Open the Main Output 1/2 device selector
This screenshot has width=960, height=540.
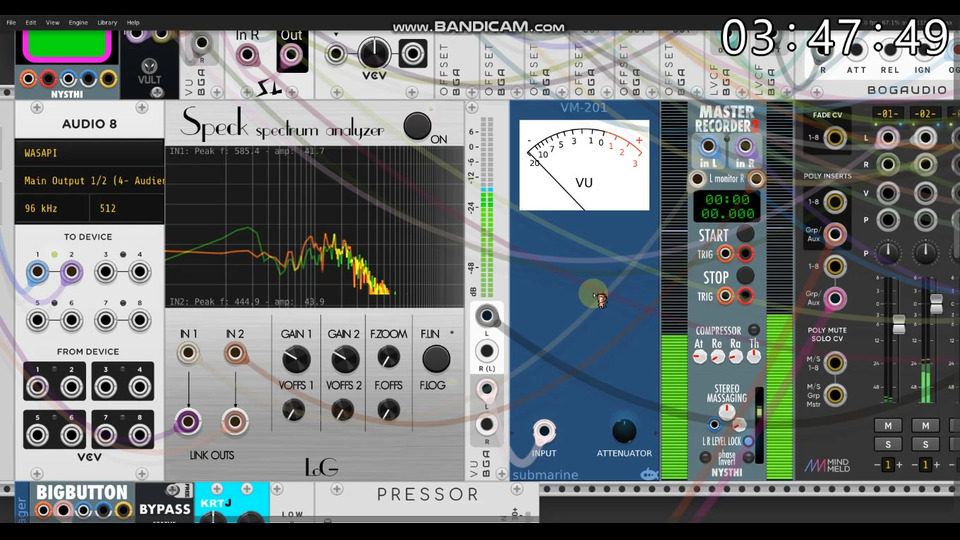click(x=89, y=181)
